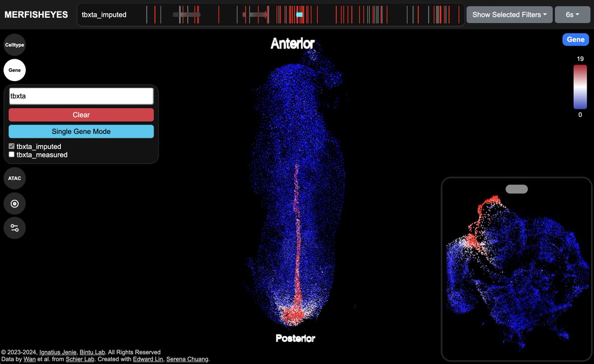Click the MERFISHEYES logo title
Viewport: 594px width, 364px height.
pos(36,15)
